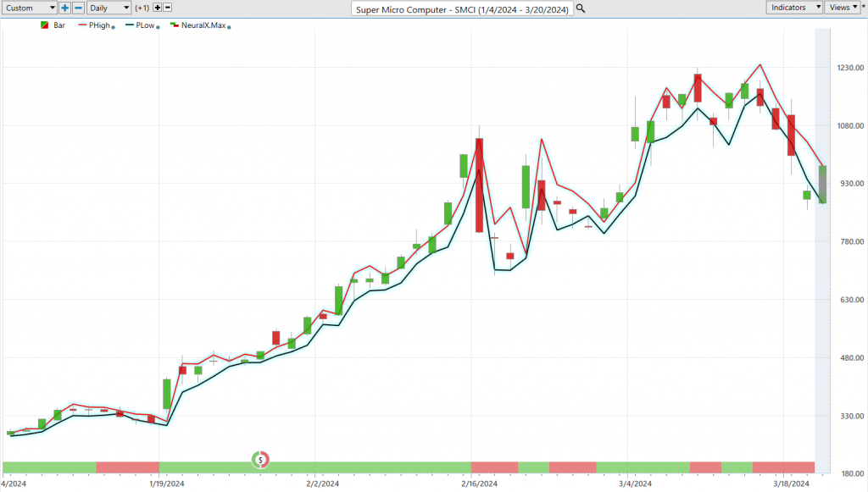Click the 2/2/2024 date axis label
The height and width of the screenshot is (492, 868).
pos(323,484)
